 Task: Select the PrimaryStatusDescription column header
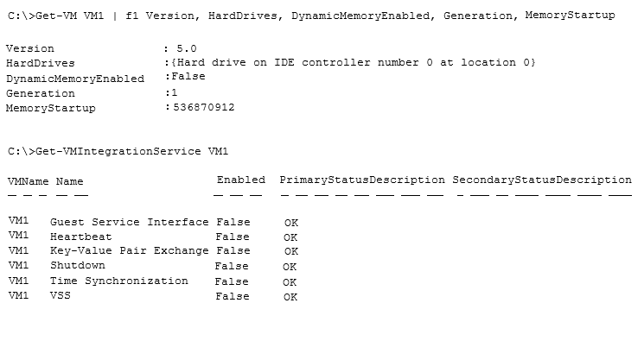362,180
